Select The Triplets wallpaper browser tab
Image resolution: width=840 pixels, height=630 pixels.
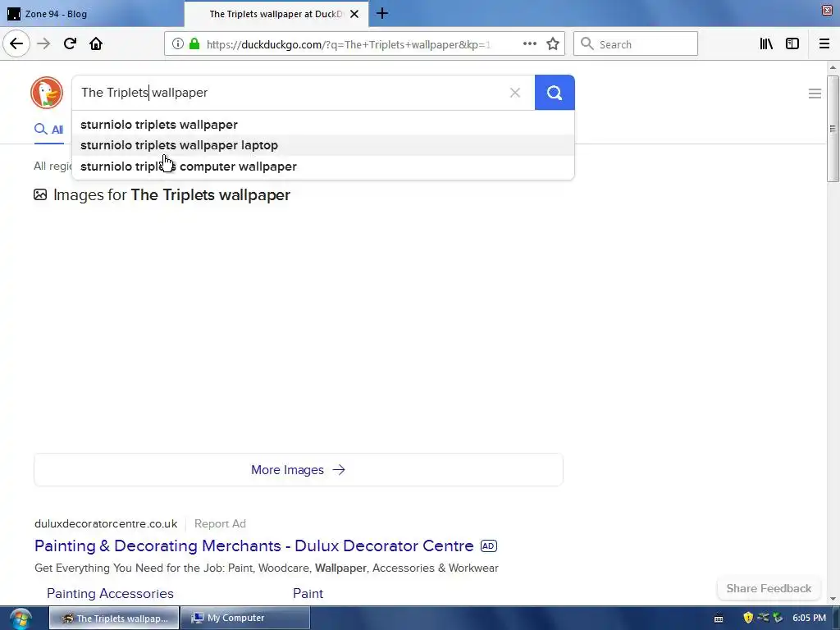(276, 14)
